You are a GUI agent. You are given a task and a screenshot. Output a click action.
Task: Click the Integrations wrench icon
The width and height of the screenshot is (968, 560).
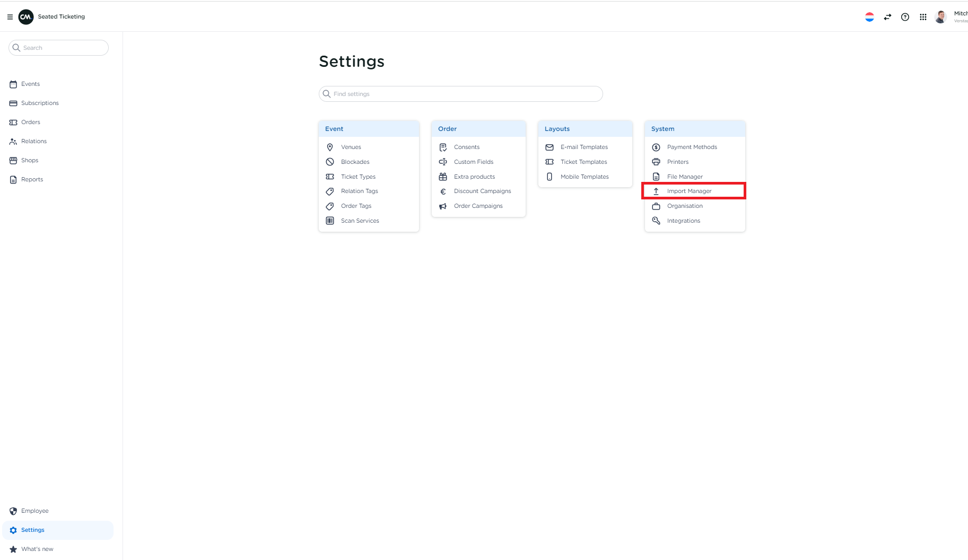point(656,221)
